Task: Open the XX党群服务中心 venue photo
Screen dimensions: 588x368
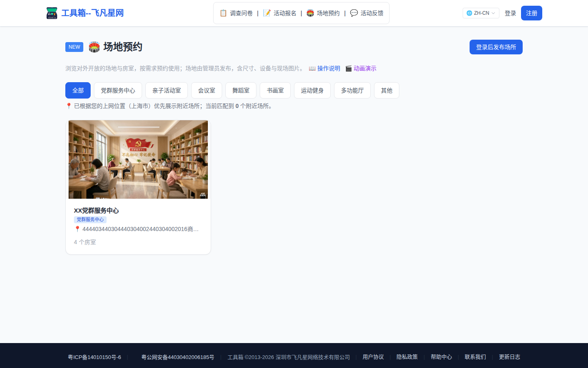Action: 138,159
